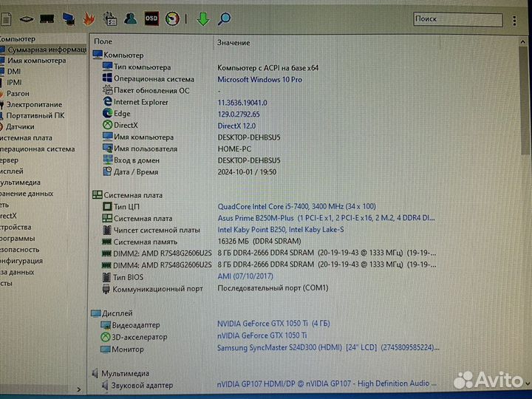Click the network computers toolbar icon
Screen dimensions: 532x399
pos(68,19)
